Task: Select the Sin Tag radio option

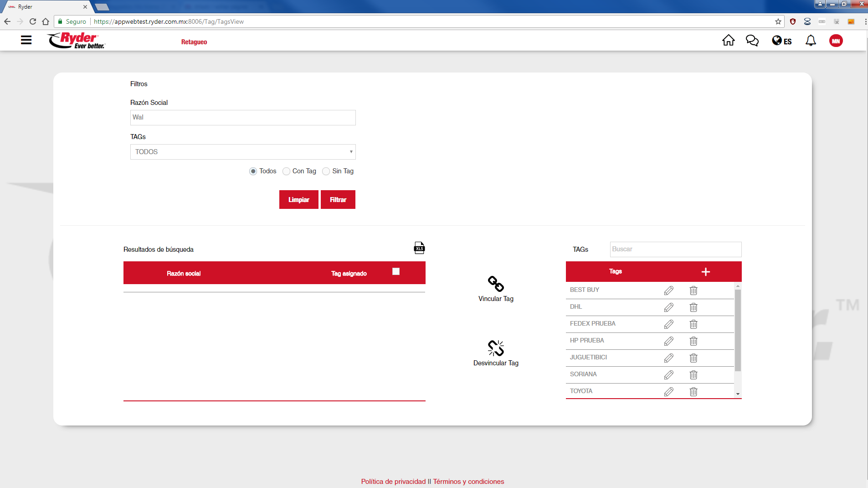Action: (326, 171)
